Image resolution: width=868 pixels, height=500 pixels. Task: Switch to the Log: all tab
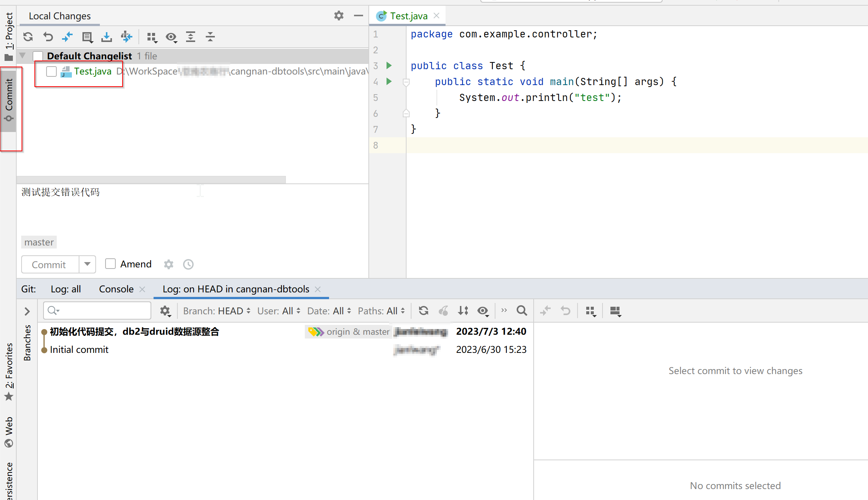66,289
